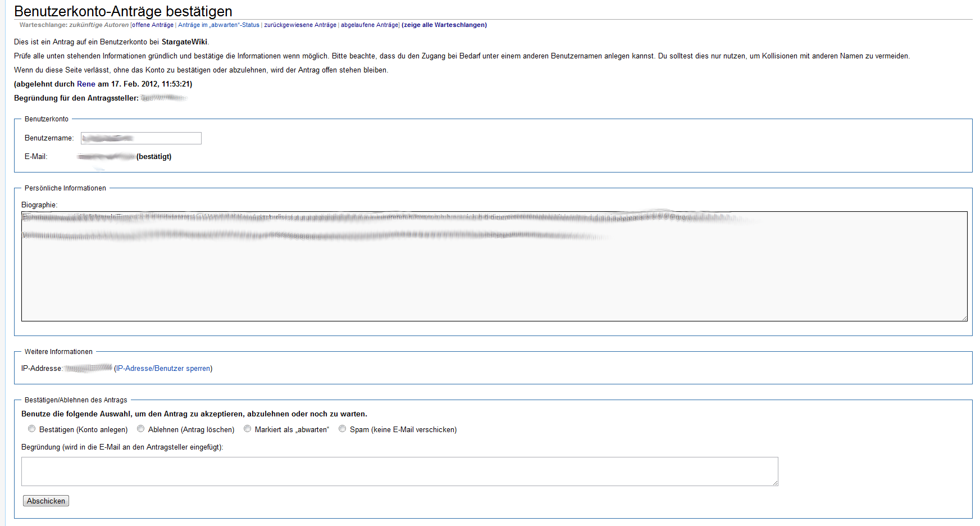This screenshot has width=980, height=526.
Task: Click the 'Persönliche Informationen' section legend
Action: [x=65, y=188]
